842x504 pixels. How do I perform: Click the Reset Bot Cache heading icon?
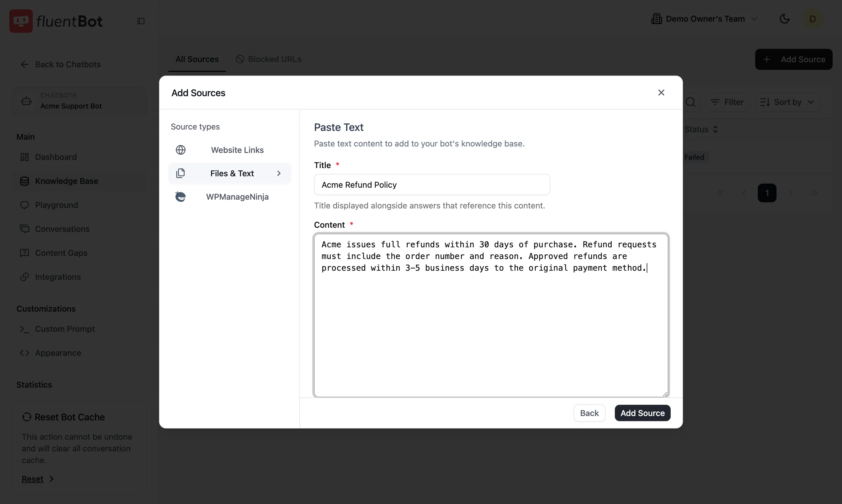click(27, 417)
